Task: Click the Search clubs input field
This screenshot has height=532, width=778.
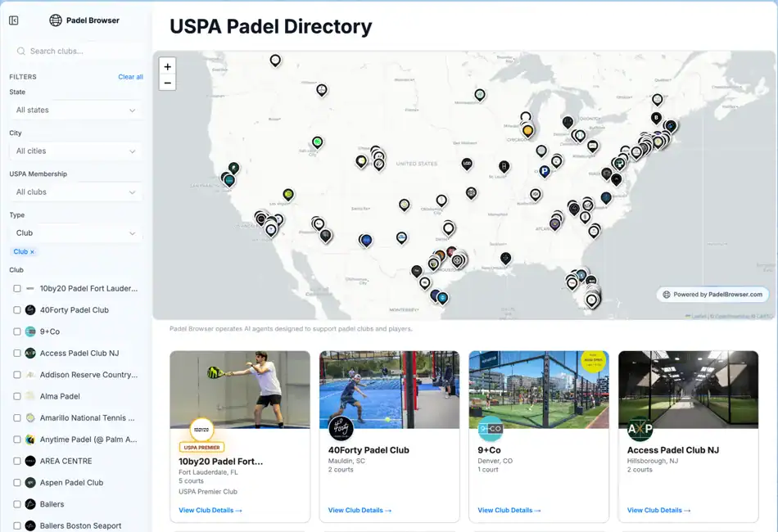Action: click(74, 51)
